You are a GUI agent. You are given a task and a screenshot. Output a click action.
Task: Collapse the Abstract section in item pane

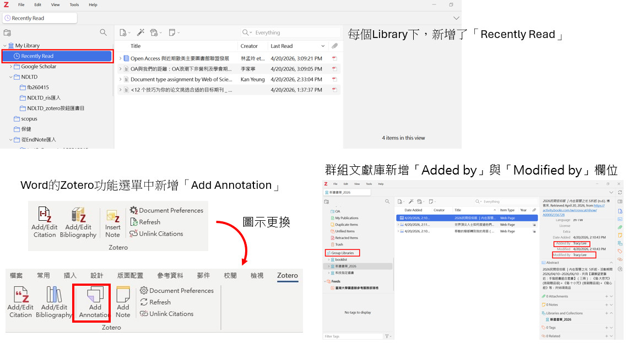coord(612,263)
